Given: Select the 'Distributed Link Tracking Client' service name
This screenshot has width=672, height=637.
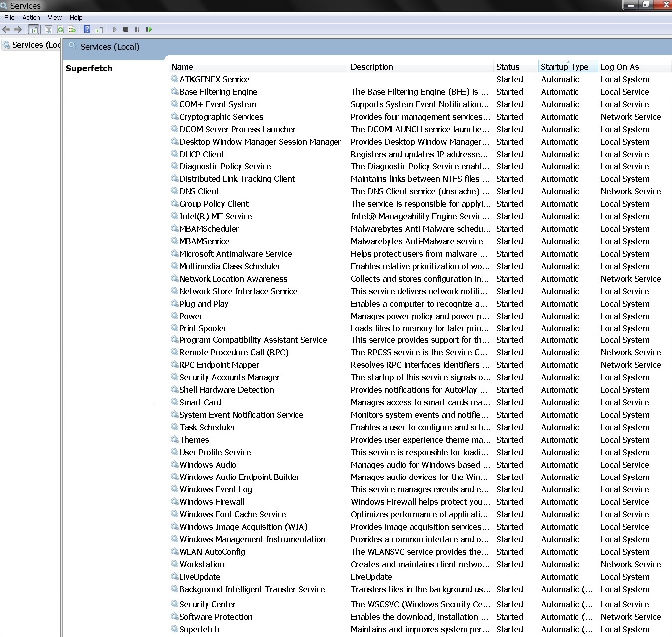Looking at the screenshot, I should point(237,179).
